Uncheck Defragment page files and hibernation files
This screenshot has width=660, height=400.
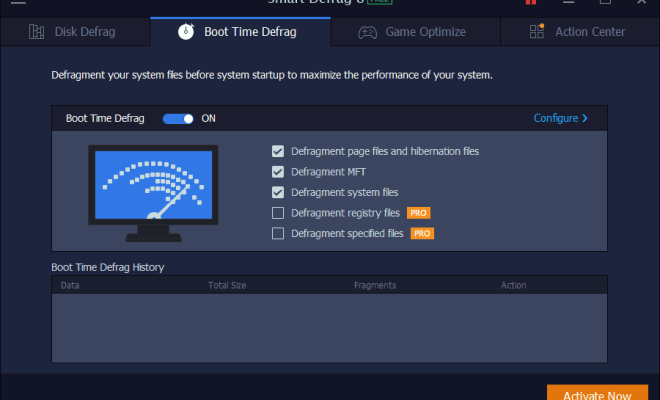pos(278,151)
